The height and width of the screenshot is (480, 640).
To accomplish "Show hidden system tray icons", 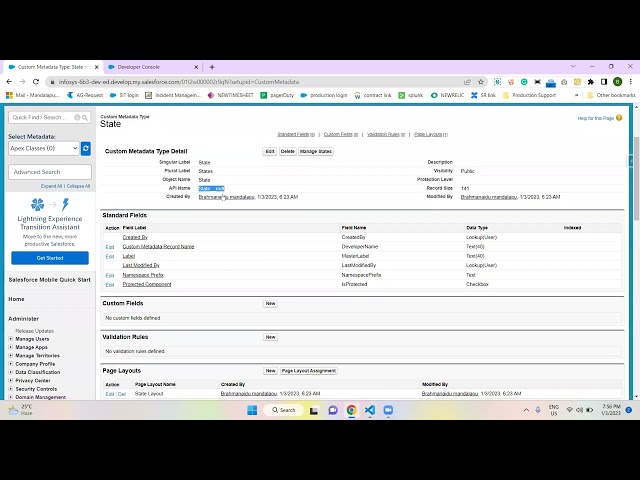I will (526, 410).
